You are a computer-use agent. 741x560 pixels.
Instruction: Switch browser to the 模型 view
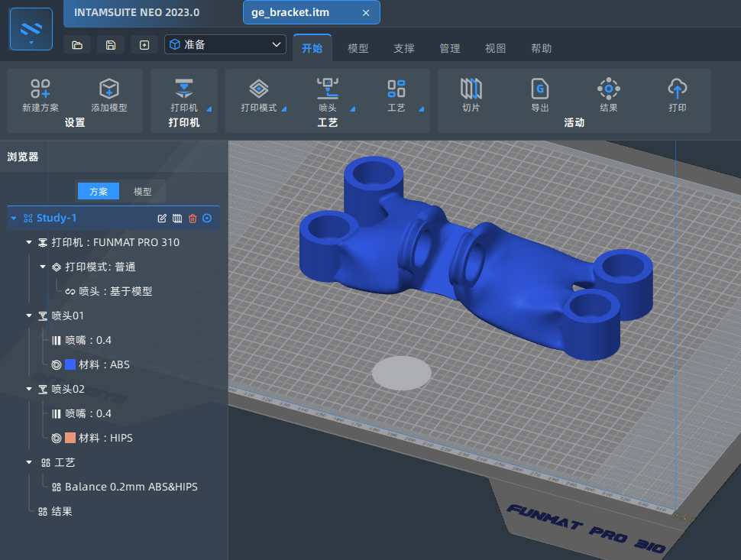143,192
